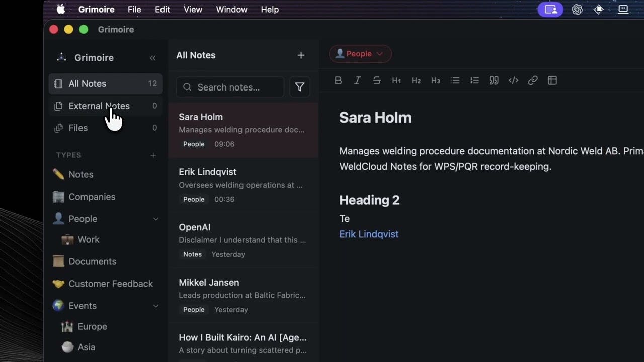Set Heading 3 style

[x=436, y=80]
